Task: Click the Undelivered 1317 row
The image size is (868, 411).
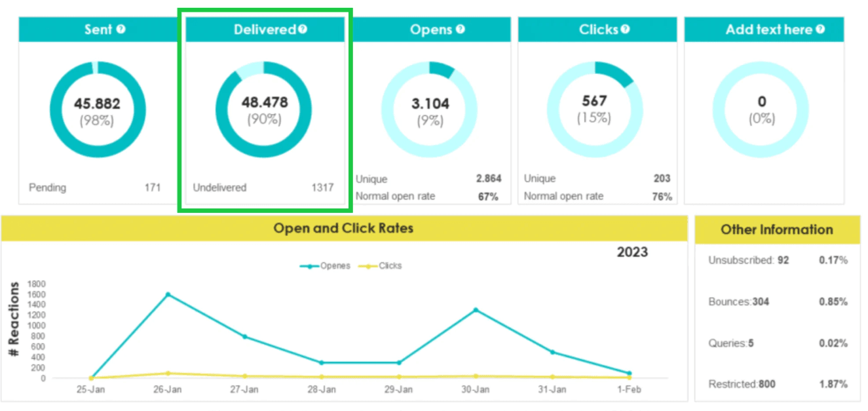Action: (x=263, y=188)
